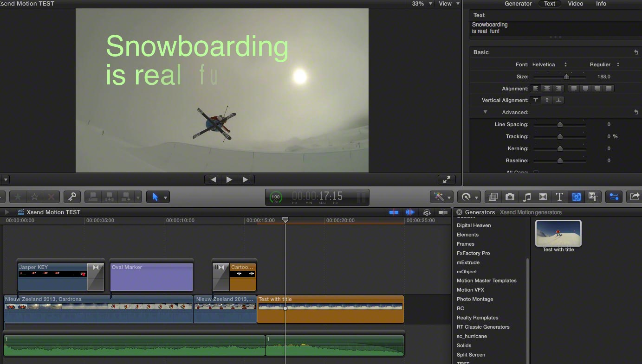
Task: Open the keyword editor key icon
Action: tap(72, 197)
